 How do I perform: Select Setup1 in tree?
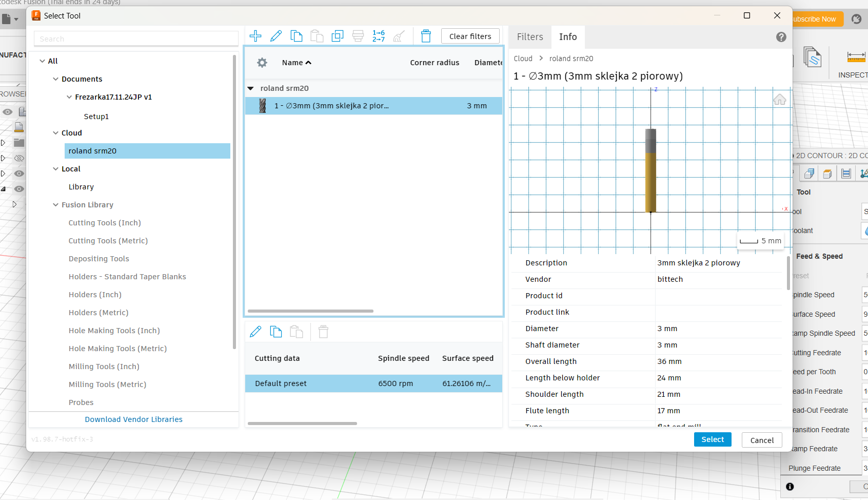click(96, 117)
